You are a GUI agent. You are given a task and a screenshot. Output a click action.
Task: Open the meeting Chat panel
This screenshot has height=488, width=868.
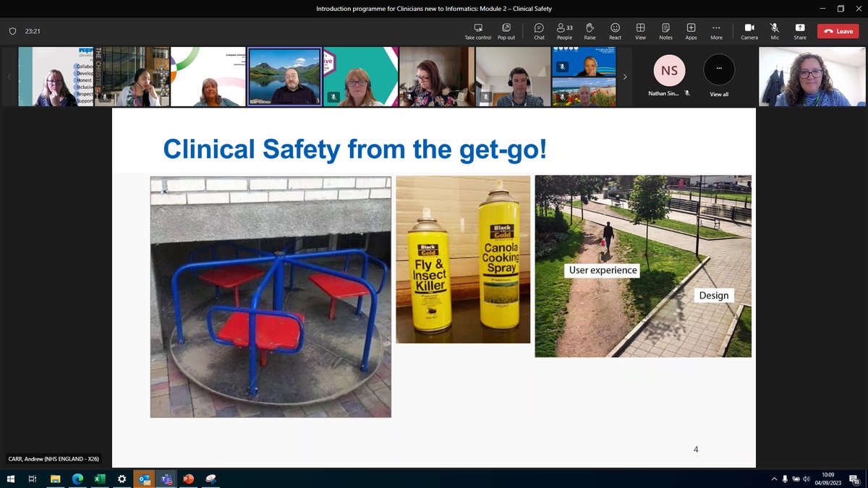pyautogui.click(x=539, y=31)
